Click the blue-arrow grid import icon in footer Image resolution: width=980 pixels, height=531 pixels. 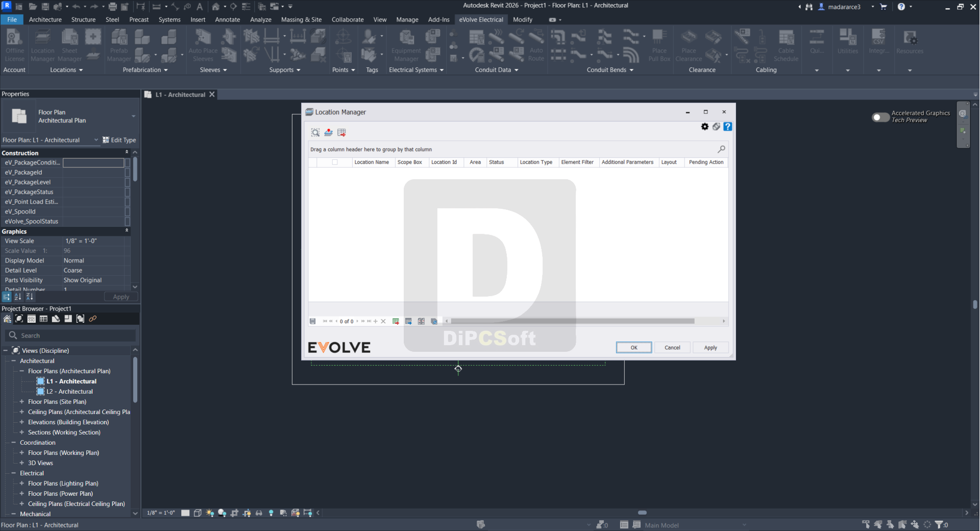pos(408,321)
